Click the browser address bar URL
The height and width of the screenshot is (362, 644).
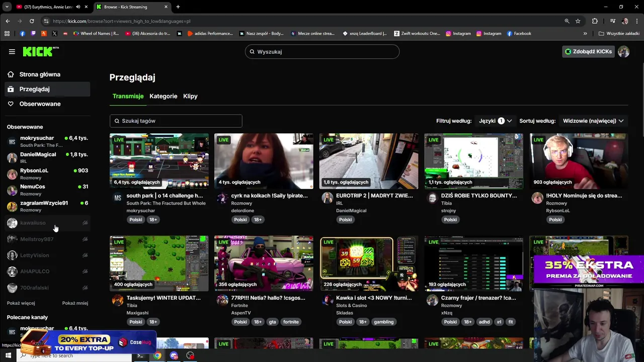(x=121, y=21)
